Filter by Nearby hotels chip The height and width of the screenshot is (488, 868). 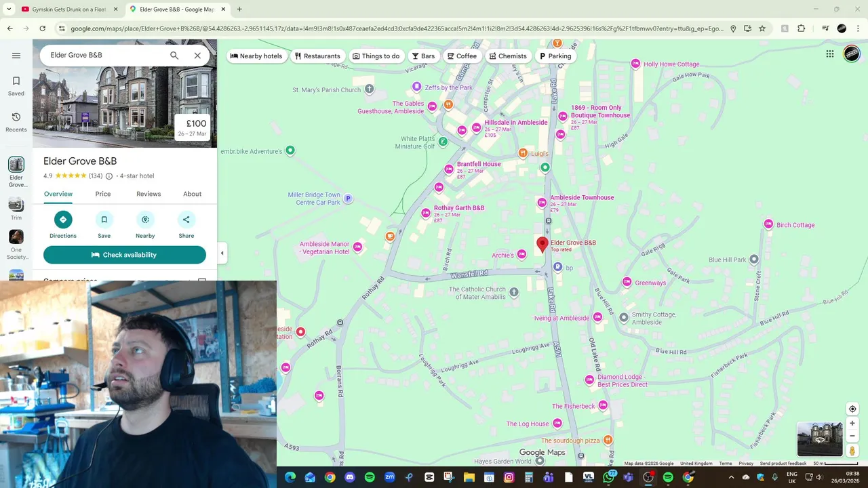(256, 56)
